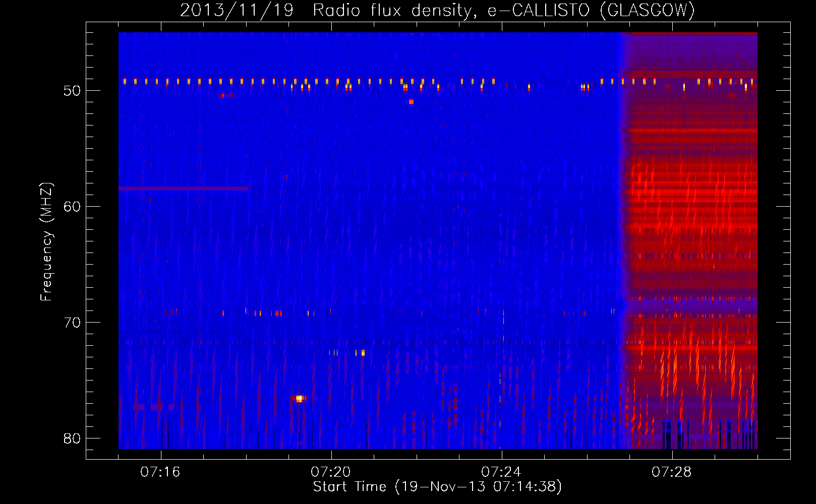Click the 'Frequency (MHZ)' y-axis label
Screen dimensions: 816x504
[46, 242]
